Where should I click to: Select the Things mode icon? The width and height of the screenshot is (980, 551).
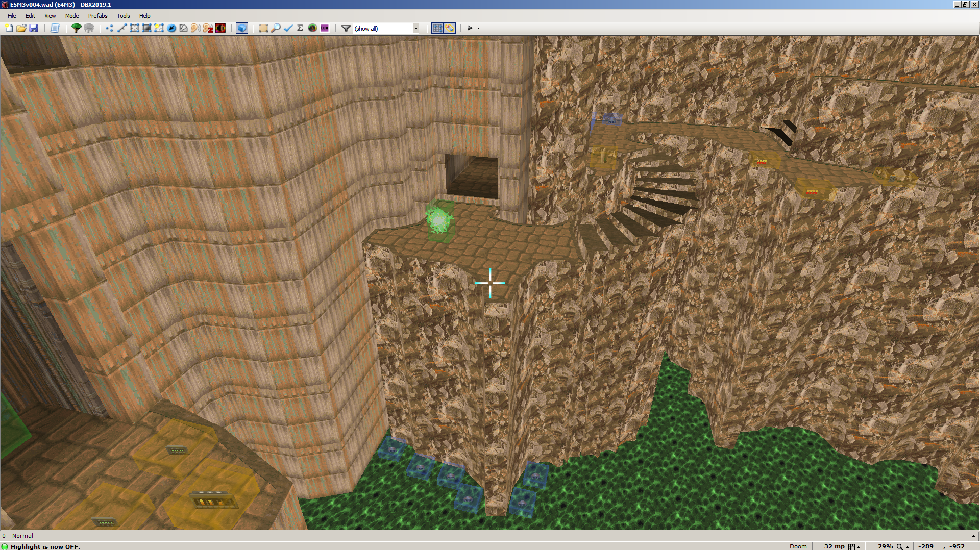171,28
